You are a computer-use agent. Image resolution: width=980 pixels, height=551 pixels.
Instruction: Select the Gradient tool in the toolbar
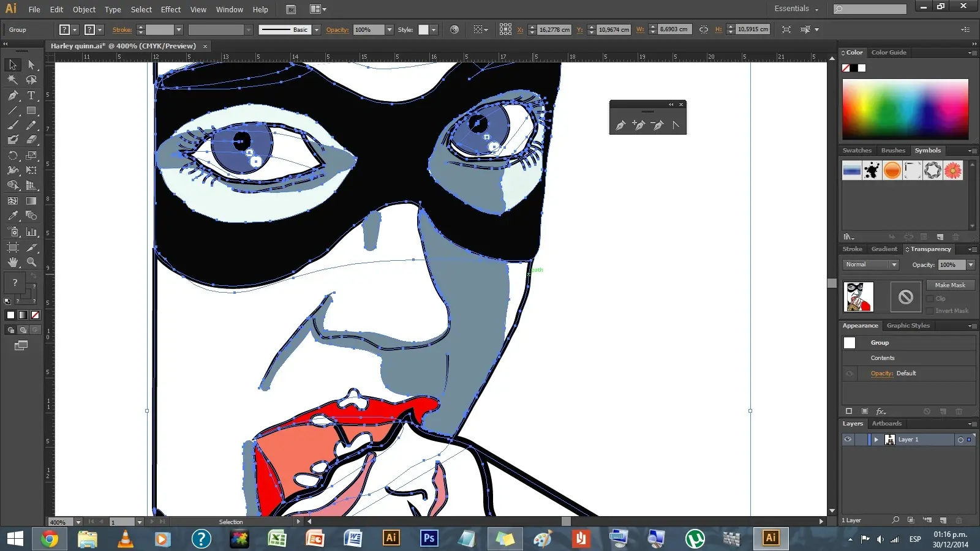click(31, 201)
